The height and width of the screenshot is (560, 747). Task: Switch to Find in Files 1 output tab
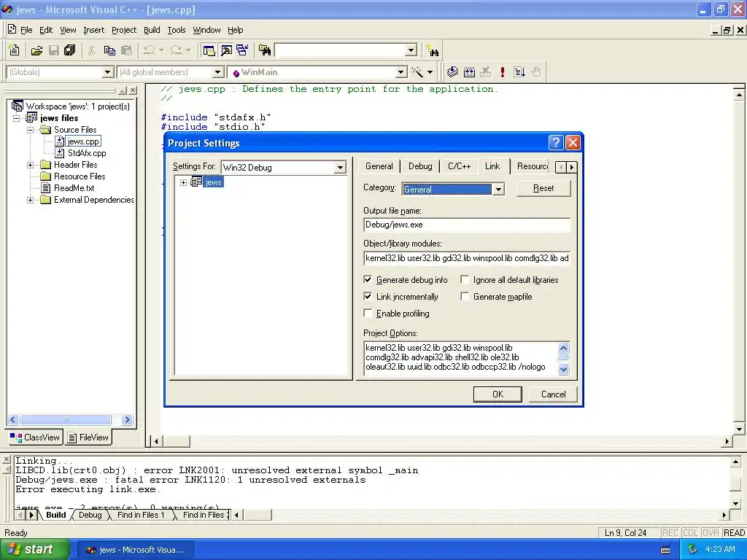tap(141, 515)
